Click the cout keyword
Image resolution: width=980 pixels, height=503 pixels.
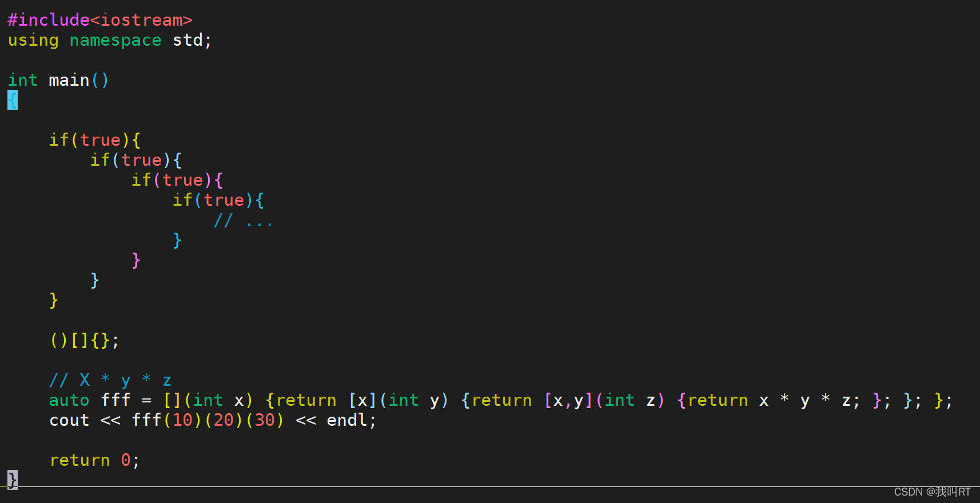(x=69, y=420)
